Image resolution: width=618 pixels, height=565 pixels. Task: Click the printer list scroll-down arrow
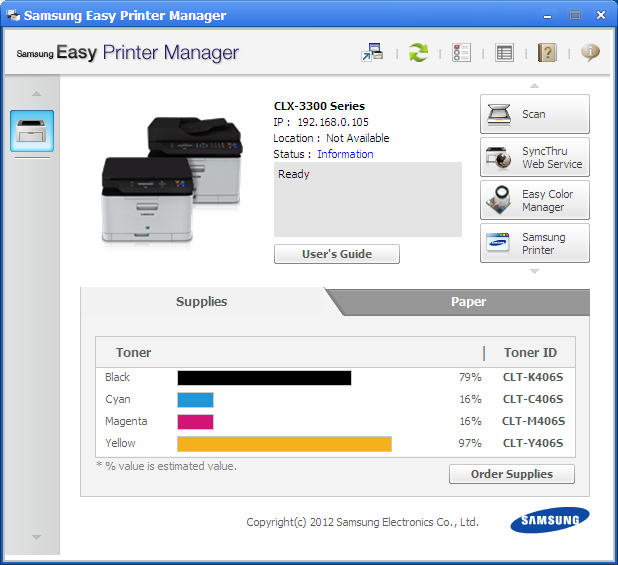pyautogui.click(x=36, y=537)
